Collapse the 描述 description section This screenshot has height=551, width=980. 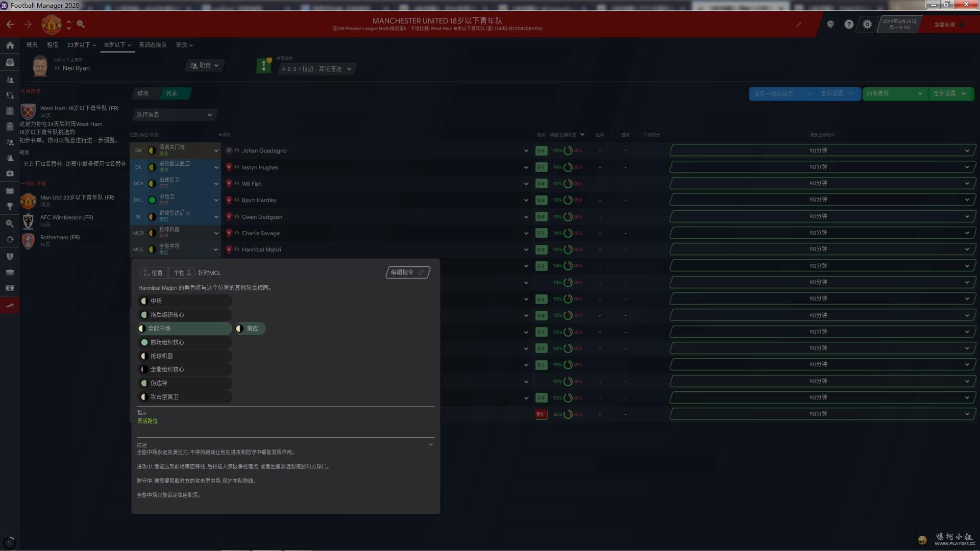coord(431,444)
